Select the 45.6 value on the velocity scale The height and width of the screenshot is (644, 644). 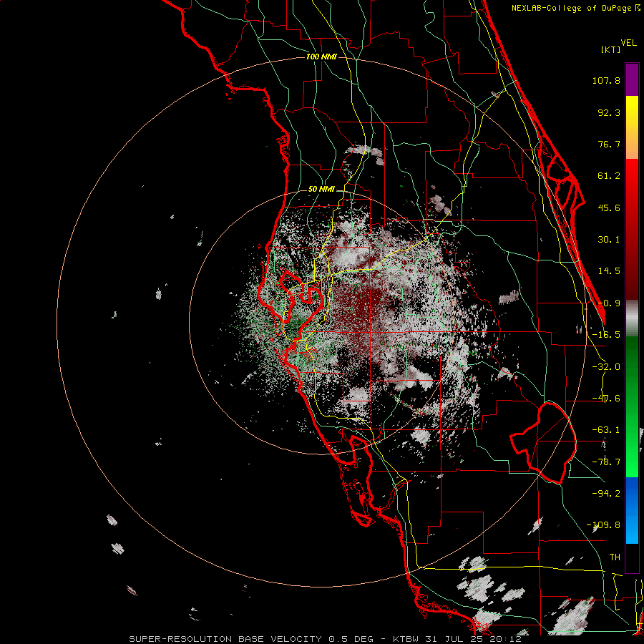click(x=609, y=208)
